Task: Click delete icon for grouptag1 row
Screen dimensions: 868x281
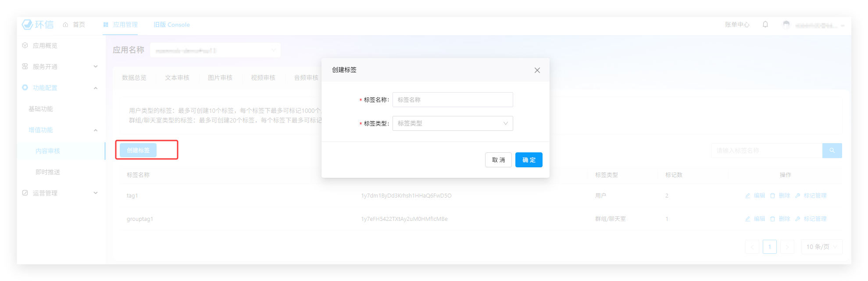Action: (x=773, y=219)
